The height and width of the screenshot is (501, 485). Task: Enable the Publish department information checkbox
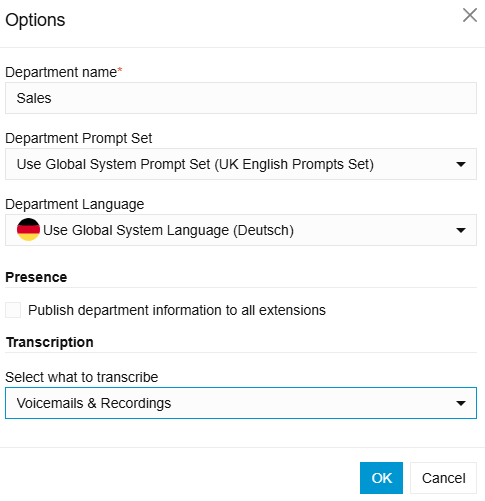13,310
